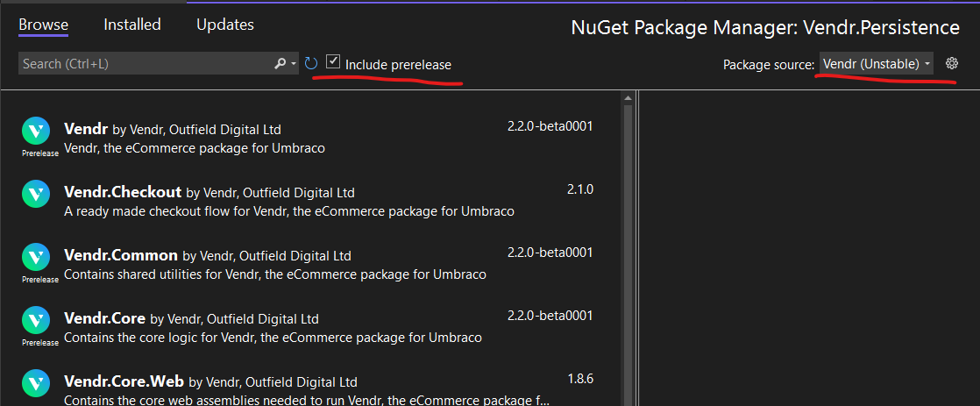Click Vendr.Core.Web version 1.8.6
This screenshot has height=406, width=980.
pos(580,379)
